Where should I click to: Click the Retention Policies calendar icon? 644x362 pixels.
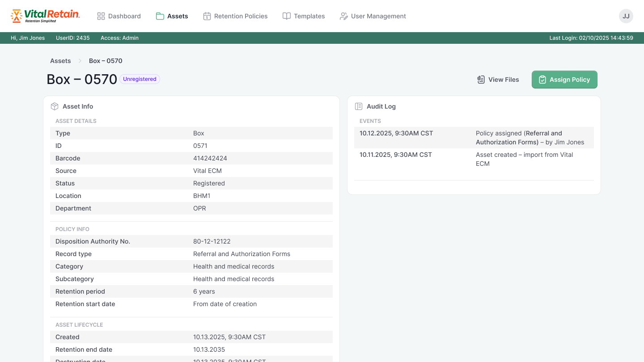[x=207, y=16]
